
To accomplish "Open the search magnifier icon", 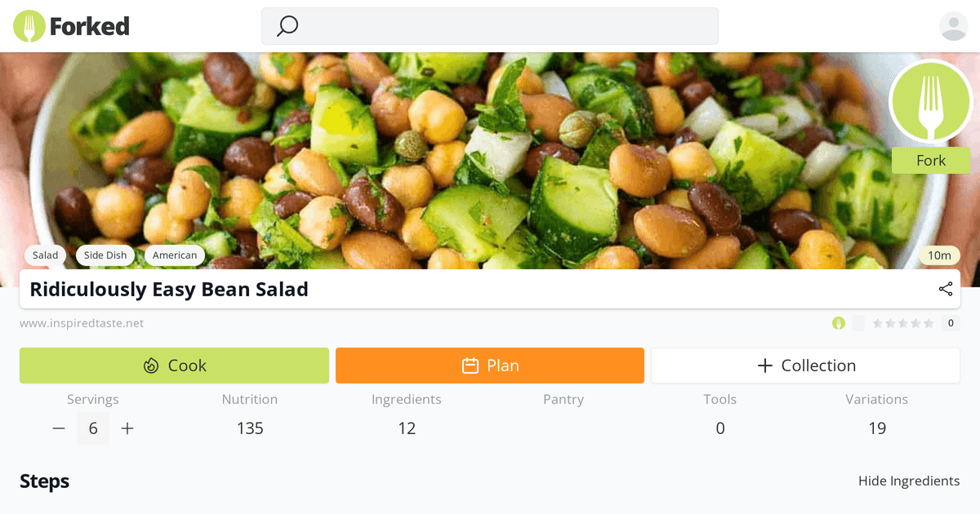I will (x=286, y=25).
